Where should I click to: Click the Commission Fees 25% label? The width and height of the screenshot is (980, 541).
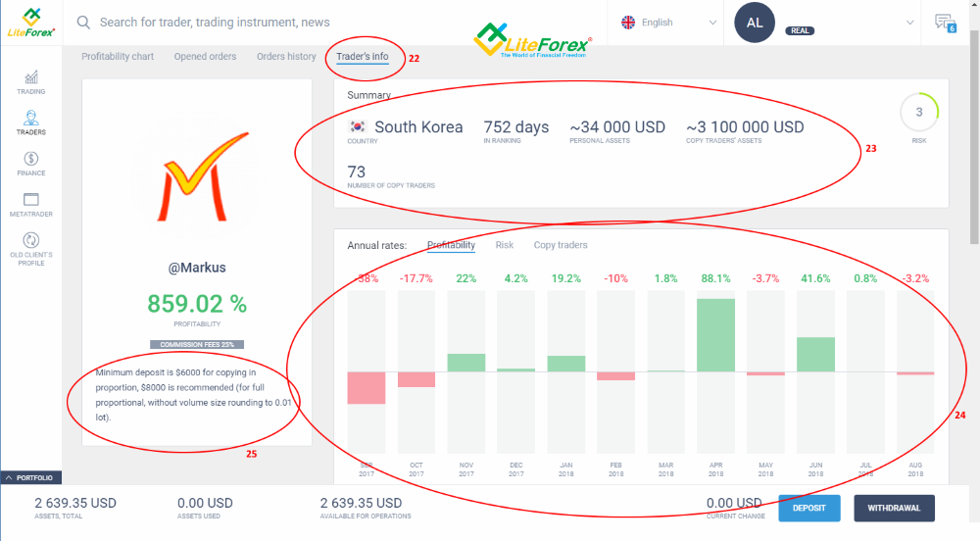coord(197,344)
